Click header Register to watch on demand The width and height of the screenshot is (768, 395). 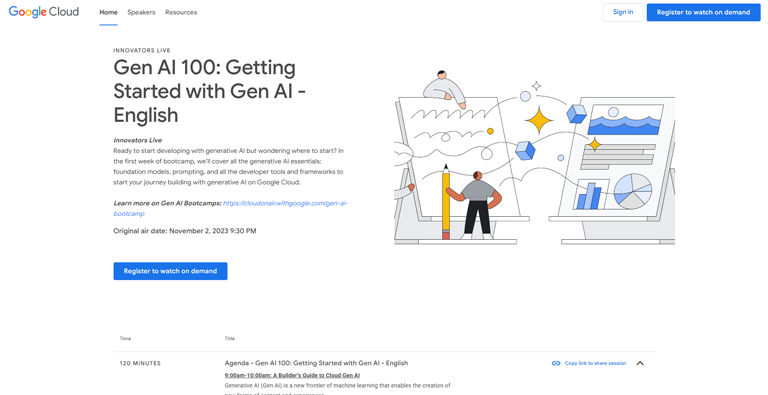click(x=703, y=12)
